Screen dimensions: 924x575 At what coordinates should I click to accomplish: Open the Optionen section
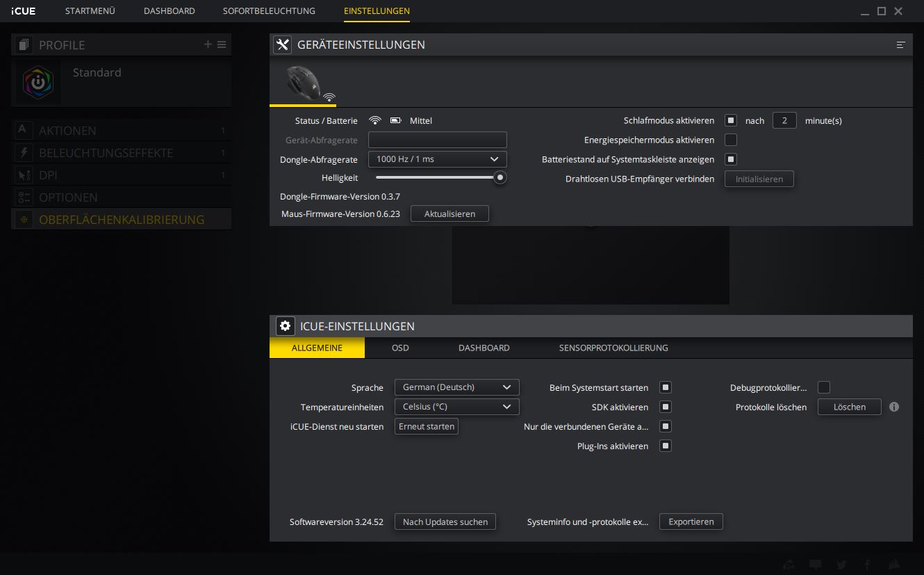click(x=121, y=197)
